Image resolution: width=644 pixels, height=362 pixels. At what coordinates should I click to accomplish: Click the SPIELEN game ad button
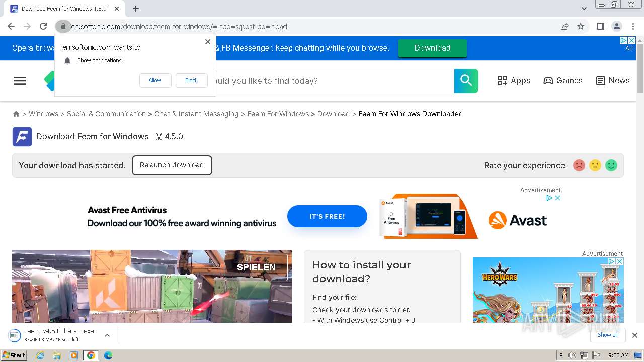(x=256, y=267)
